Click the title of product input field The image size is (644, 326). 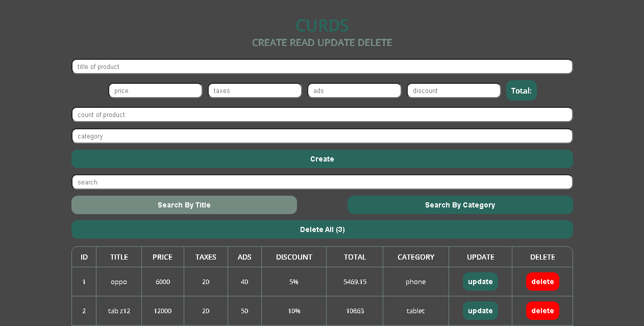(322, 66)
